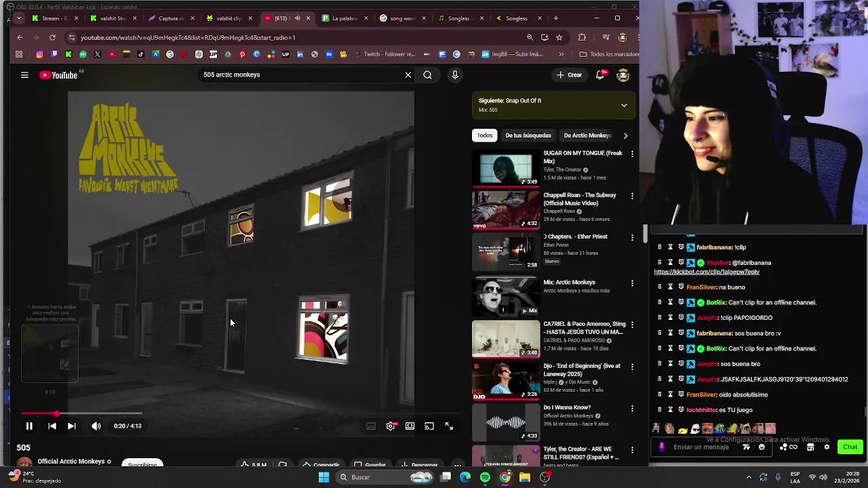Open the Crear menu
Image resolution: width=868 pixels, height=488 pixels.
(569, 75)
